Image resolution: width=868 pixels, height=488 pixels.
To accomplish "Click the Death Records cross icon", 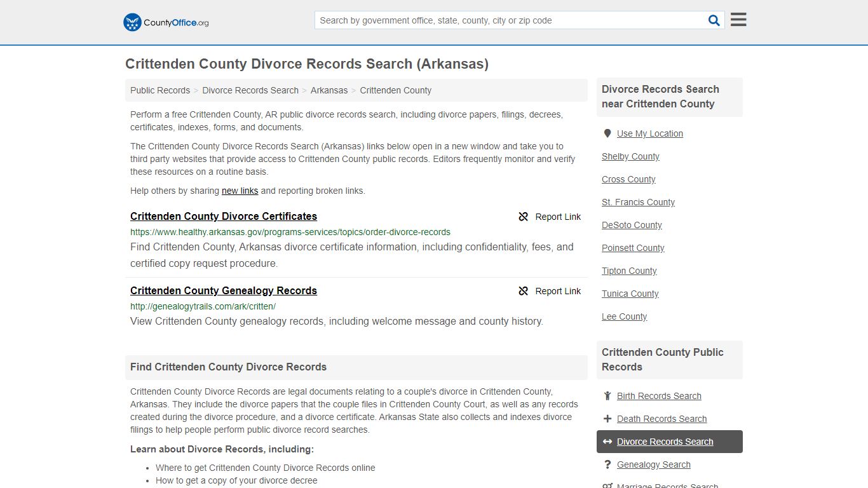I will pos(607,419).
